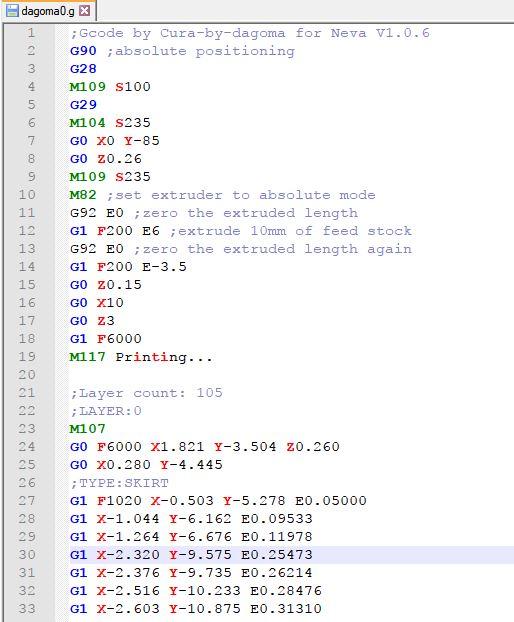Viewport: 514px width, 622px height.
Task: Click the ';LAYER:0' comment
Action: pyautogui.click(x=106, y=411)
